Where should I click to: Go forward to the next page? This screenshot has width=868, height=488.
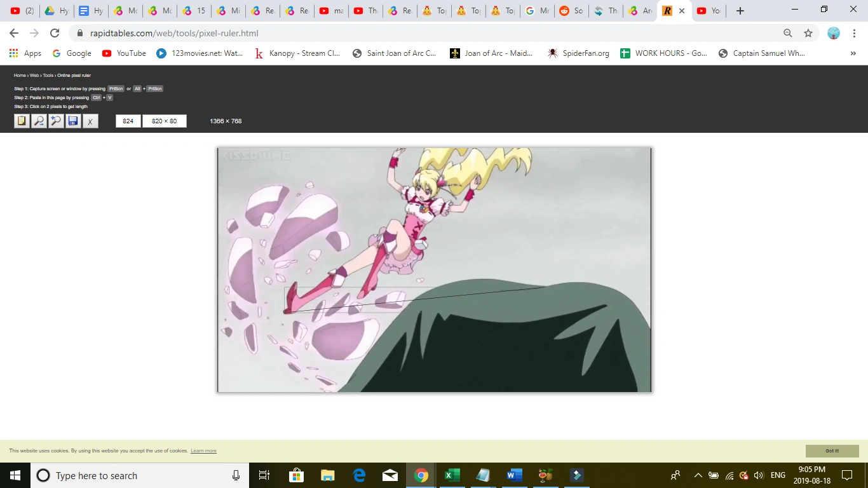tap(34, 33)
